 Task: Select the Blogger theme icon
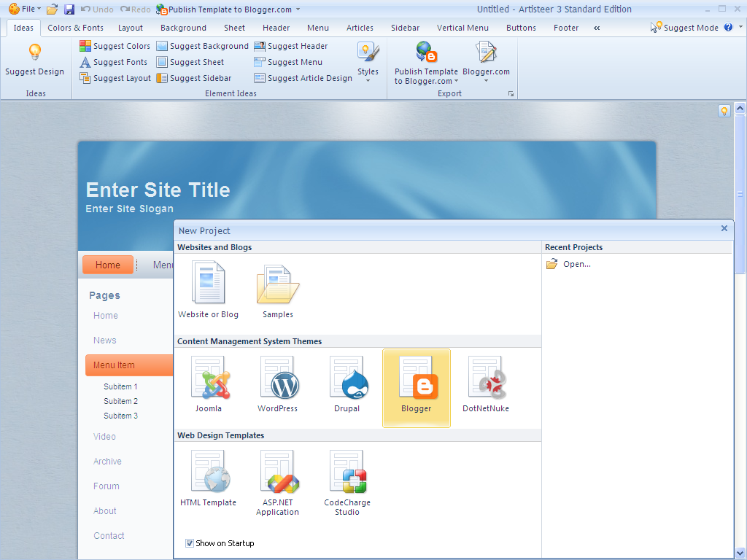click(418, 377)
